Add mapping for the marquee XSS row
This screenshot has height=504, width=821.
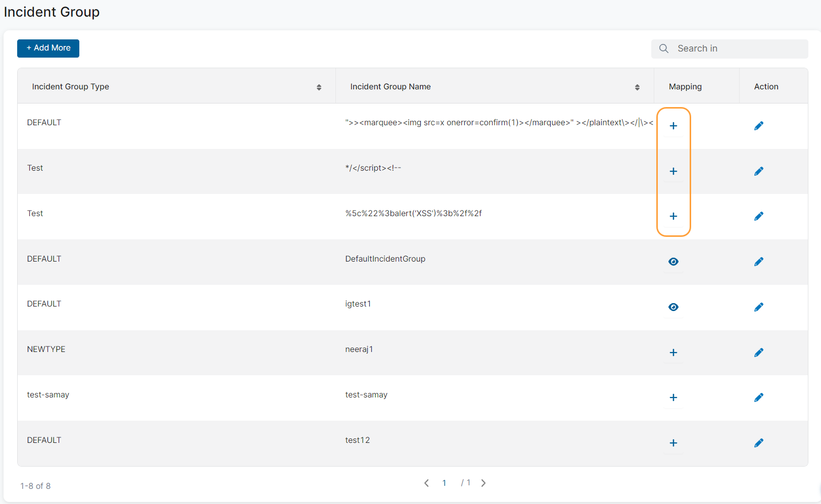pyautogui.click(x=673, y=126)
